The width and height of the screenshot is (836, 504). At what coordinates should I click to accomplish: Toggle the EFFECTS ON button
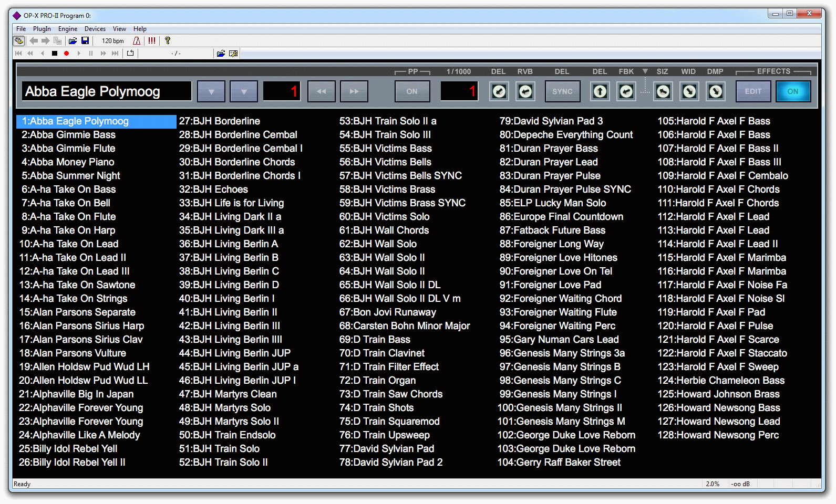coord(792,91)
